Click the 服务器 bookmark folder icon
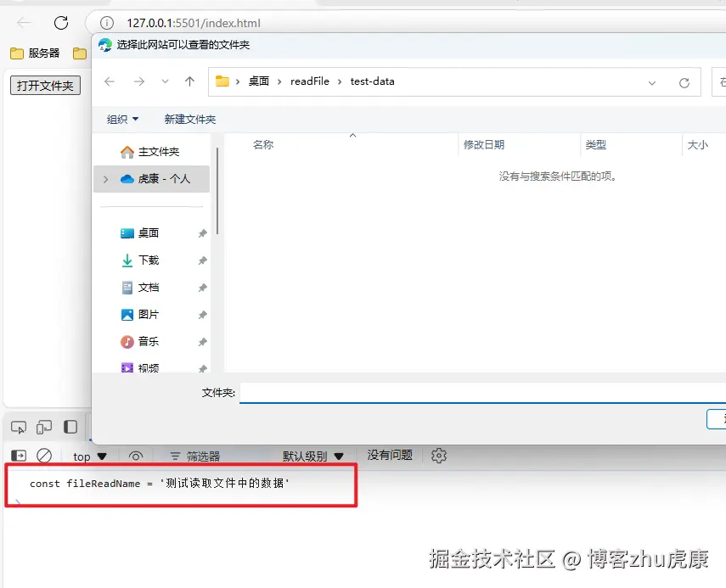726x588 pixels. [x=16, y=53]
